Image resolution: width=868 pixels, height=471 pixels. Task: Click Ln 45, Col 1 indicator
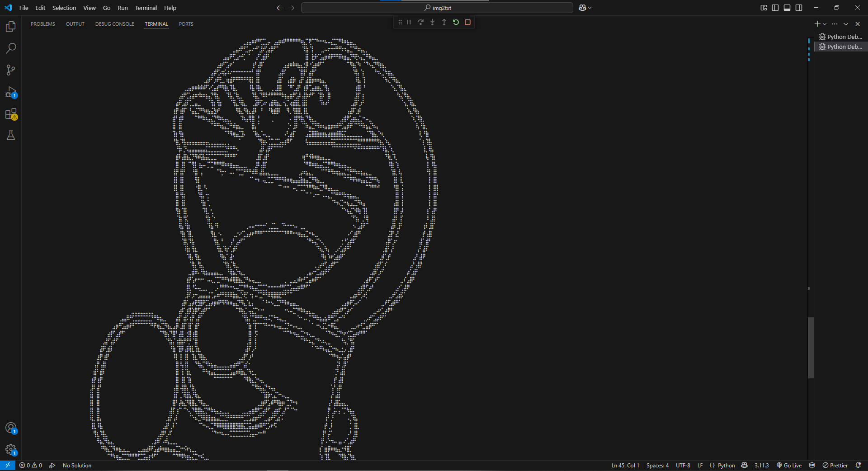point(625,465)
